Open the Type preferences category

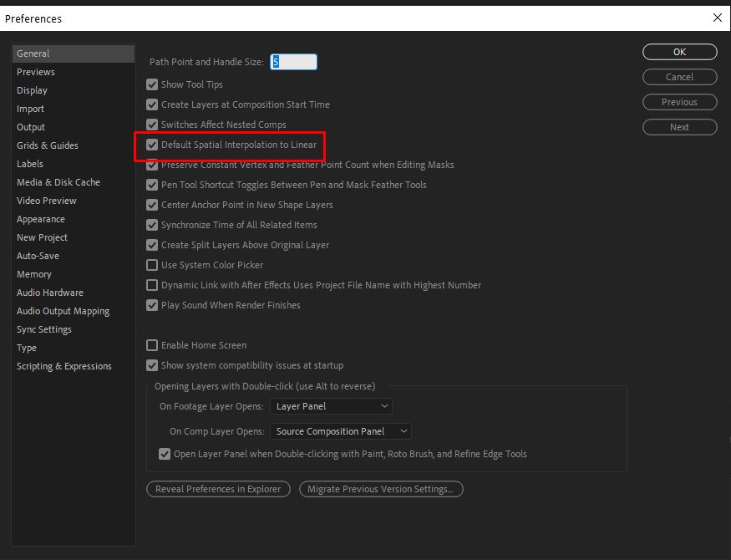27,348
